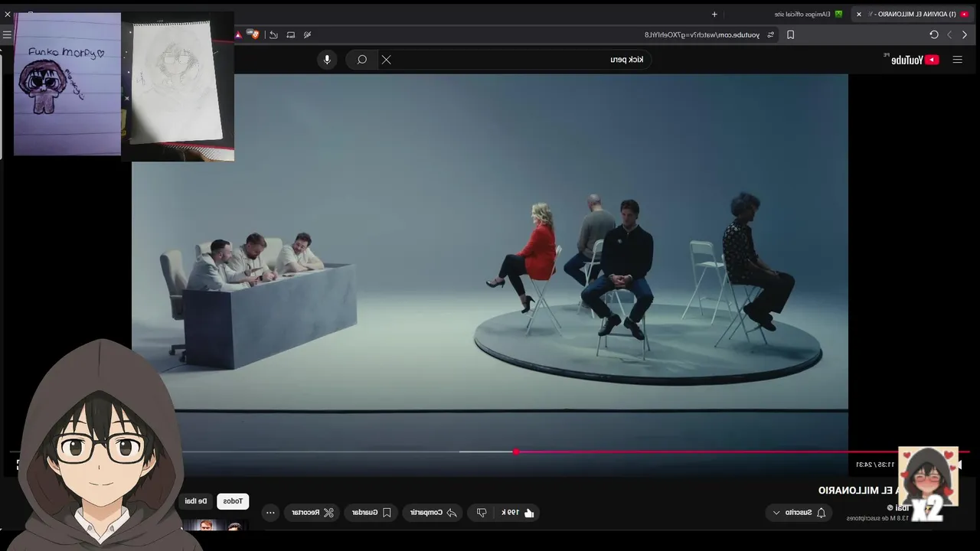Select the Todos filter chip

coord(233,501)
